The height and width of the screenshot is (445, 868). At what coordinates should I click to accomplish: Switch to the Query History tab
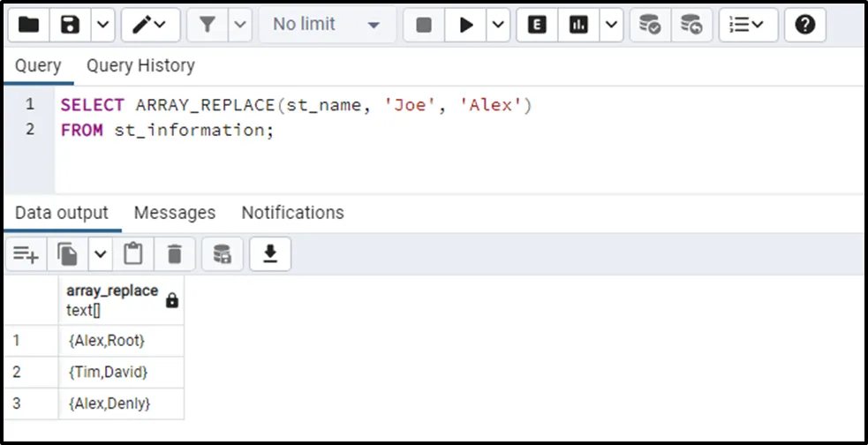click(140, 66)
